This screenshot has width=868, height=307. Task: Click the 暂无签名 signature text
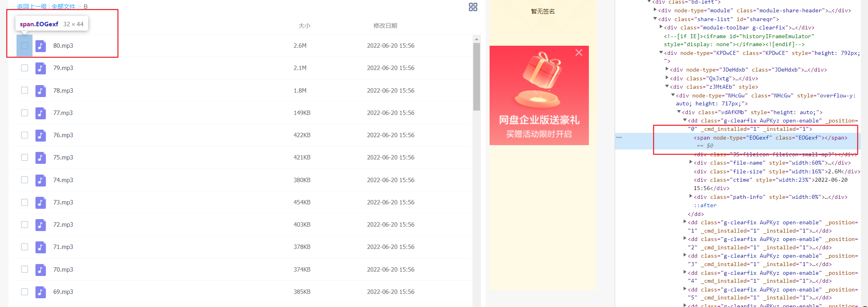(x=543, y=12)
